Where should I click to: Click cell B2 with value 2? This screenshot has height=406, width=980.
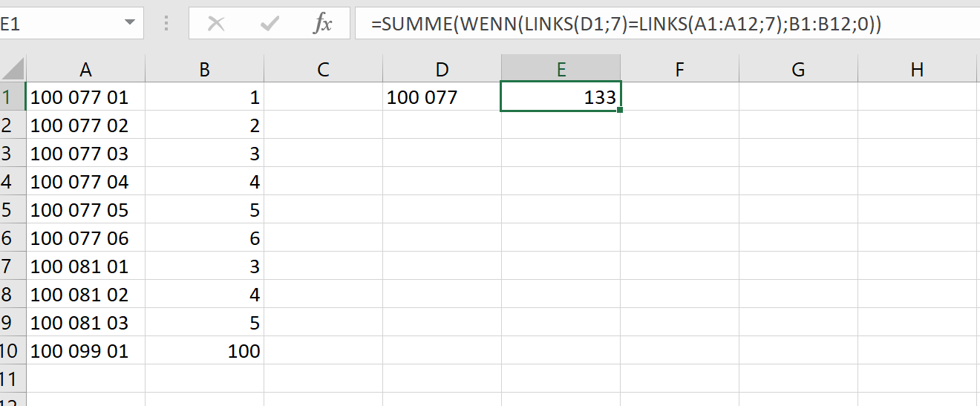click(x=205, y=125)
